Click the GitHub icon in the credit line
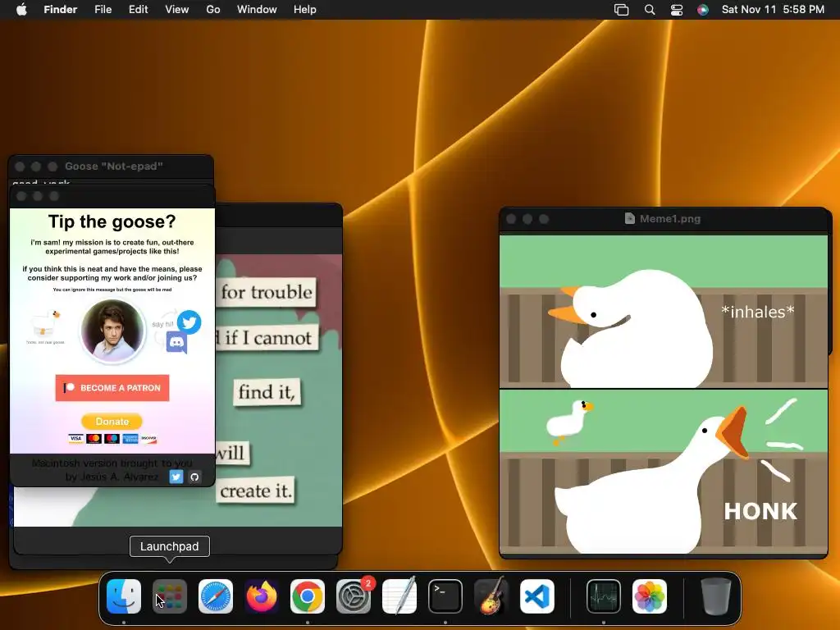The height and width of the screenshot is (630, 840). coord(194,477)
